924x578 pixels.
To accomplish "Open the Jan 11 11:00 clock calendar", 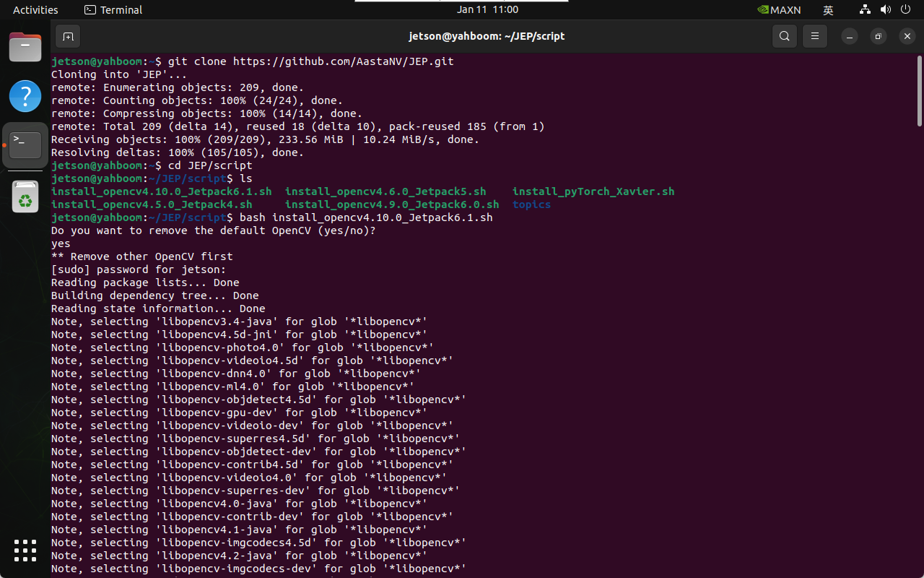I will 487,9.
